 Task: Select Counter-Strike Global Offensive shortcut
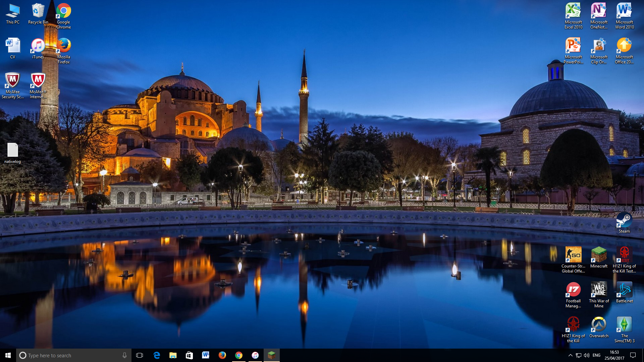coord(573,255)
